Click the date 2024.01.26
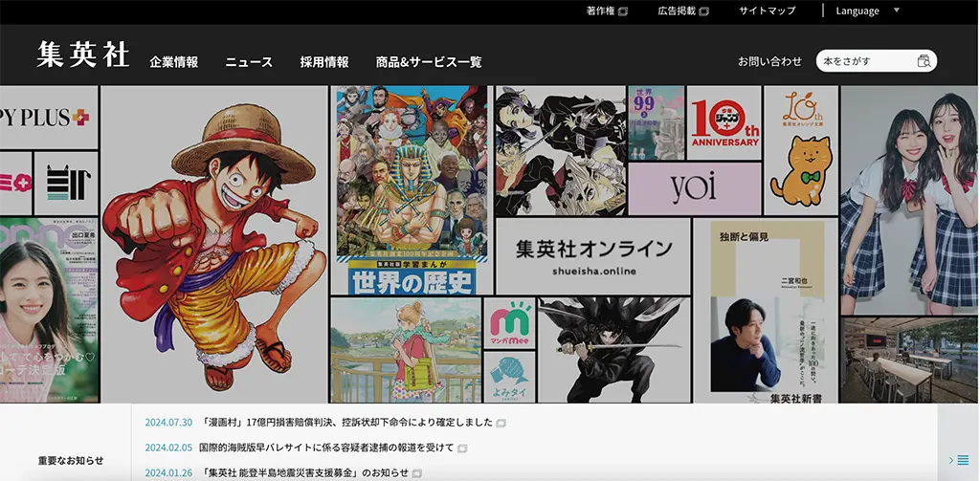Image resolution: width=980 pixels, height=481 pixels. point(168,473)
